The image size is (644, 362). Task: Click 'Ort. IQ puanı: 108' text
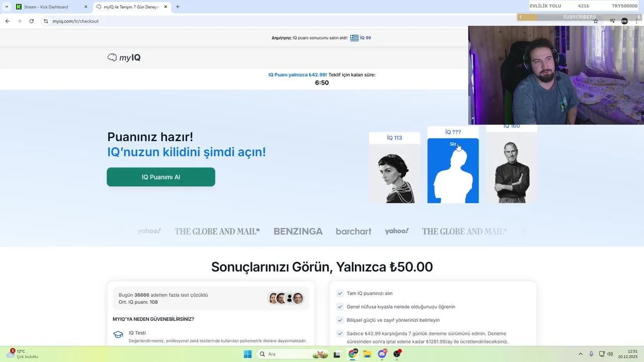[138, 302]
